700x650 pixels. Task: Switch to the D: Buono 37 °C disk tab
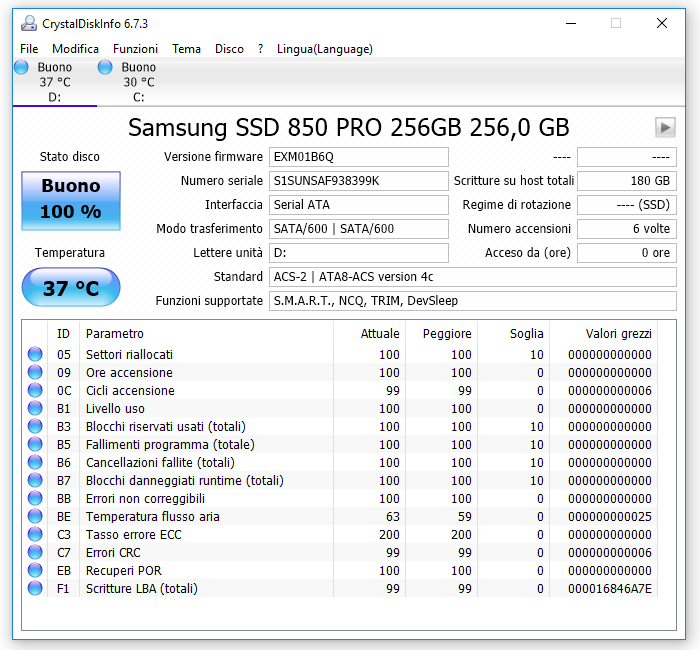[54, 82]
